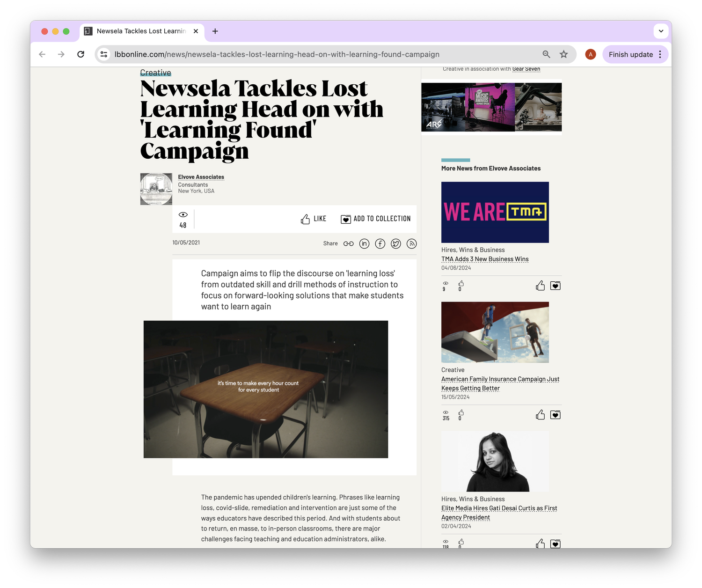Click Elvove Associates cartoon logo thumbnail

(x=156, y=189)
